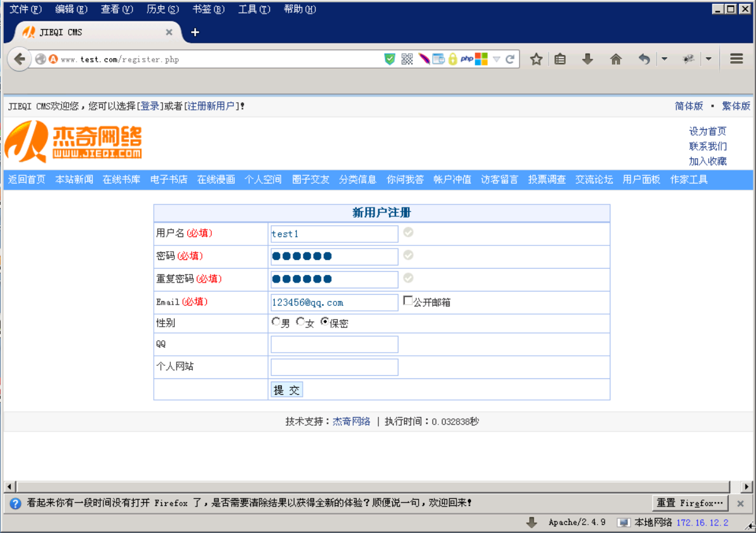Image resolution: width=756 pixels, height=533 pixels.
Task: Check the 公开邮箱 checkbox
Action: [408, 300]
